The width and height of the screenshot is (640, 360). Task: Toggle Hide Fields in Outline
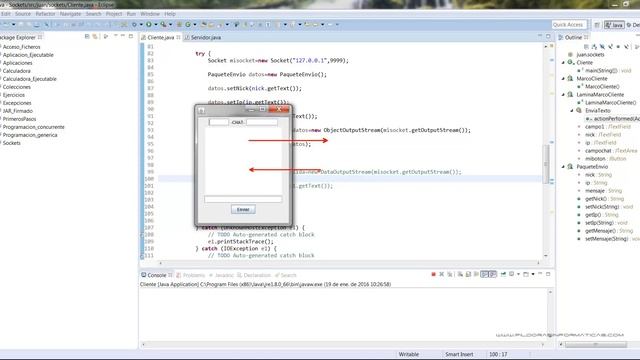point(602,47)
